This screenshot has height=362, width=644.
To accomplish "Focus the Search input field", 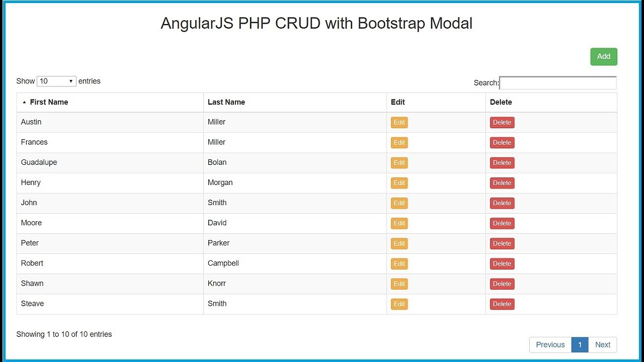I will 558,83.
